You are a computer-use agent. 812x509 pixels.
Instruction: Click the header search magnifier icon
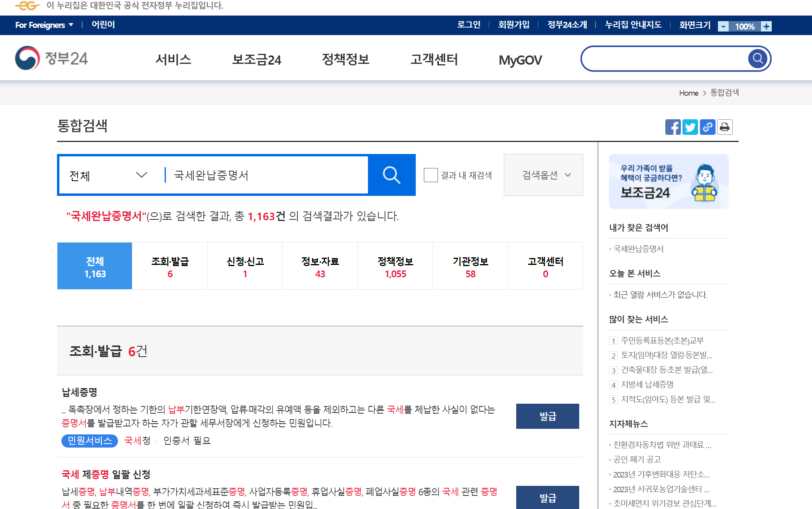click(758, 59)
